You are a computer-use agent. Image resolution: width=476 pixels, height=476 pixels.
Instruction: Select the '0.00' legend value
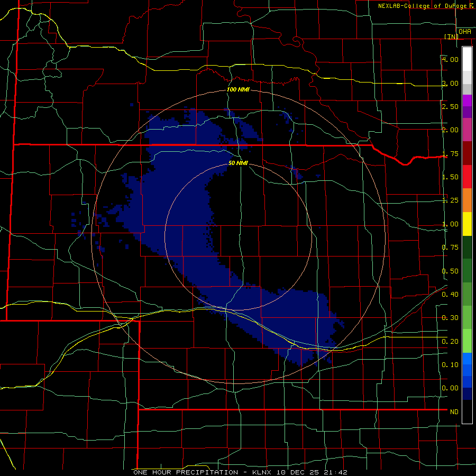click(x=450, y=388)
